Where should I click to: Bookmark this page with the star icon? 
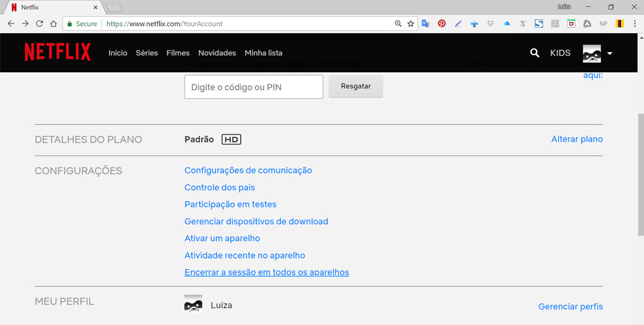pyautogui.click(x=410, y=24)
